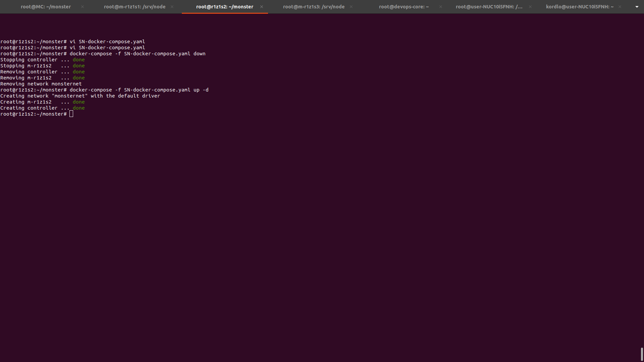
Task: Close the active root@r1z1s2 ~/monster tab
Action: coord(262,7)
